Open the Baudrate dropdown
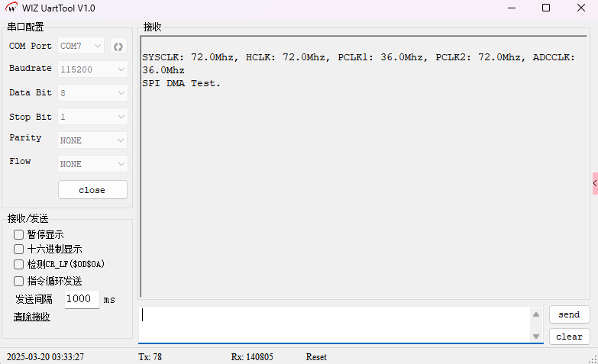 click(92, 69)
